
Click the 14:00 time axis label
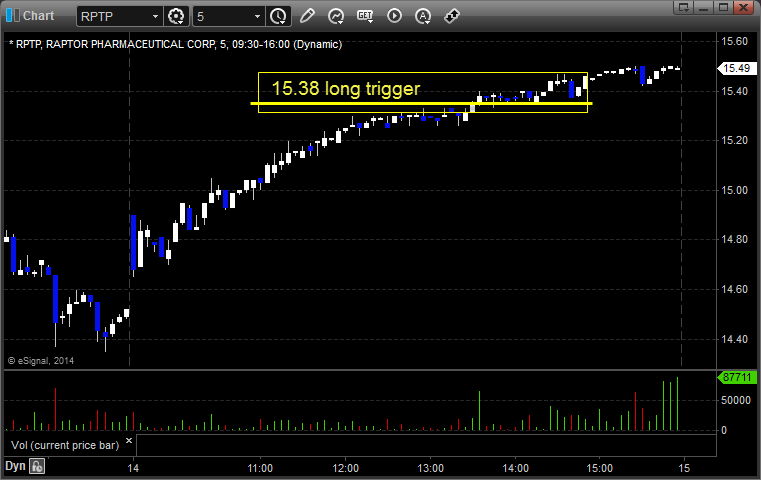(x=515, y=468)
